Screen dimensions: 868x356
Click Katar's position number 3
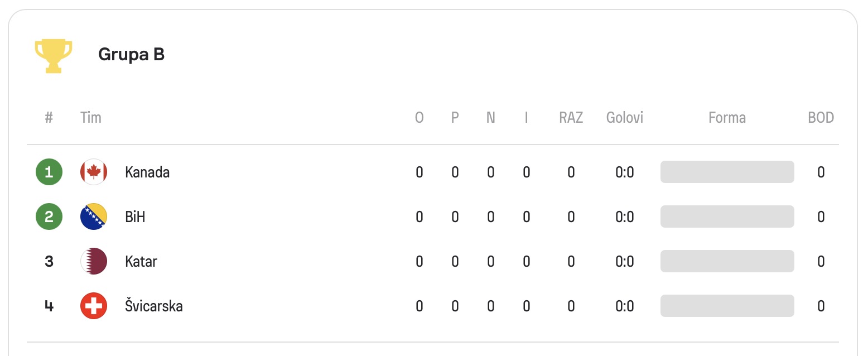click(49, 261)
